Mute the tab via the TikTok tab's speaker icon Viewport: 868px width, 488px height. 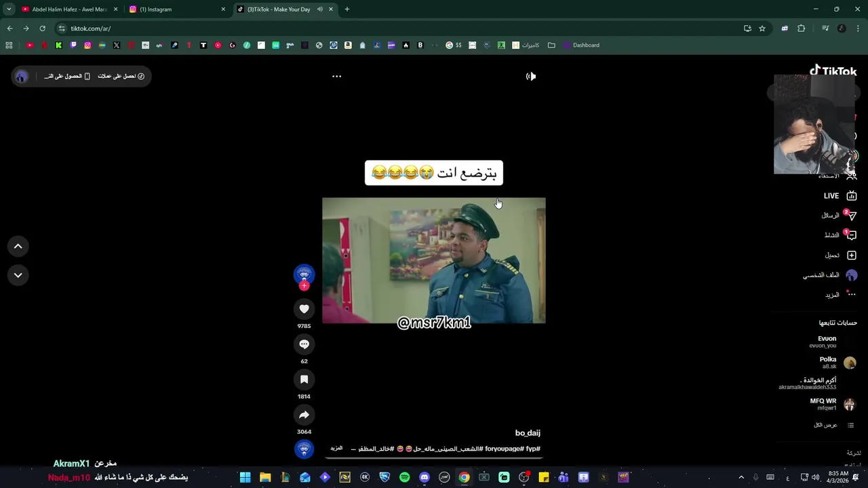[x=319, y=9]
